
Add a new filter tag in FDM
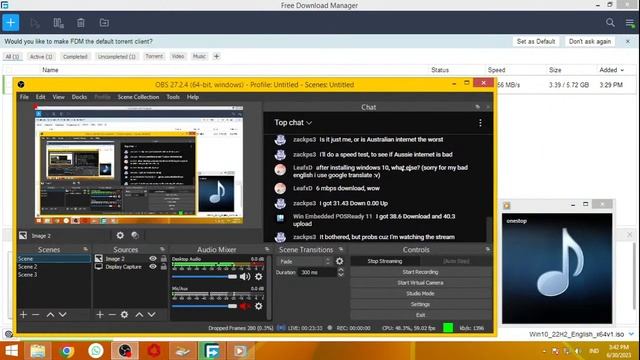coord(217,56)
